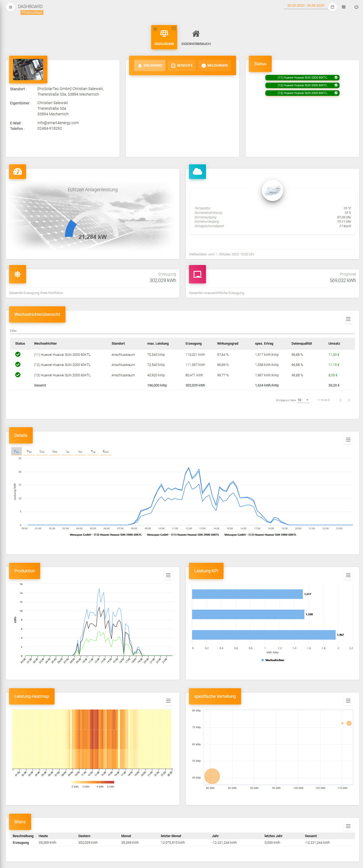The image size is (363, 868).
Task: Click status check icon for inverter (12)
Action: coord(18,364)
